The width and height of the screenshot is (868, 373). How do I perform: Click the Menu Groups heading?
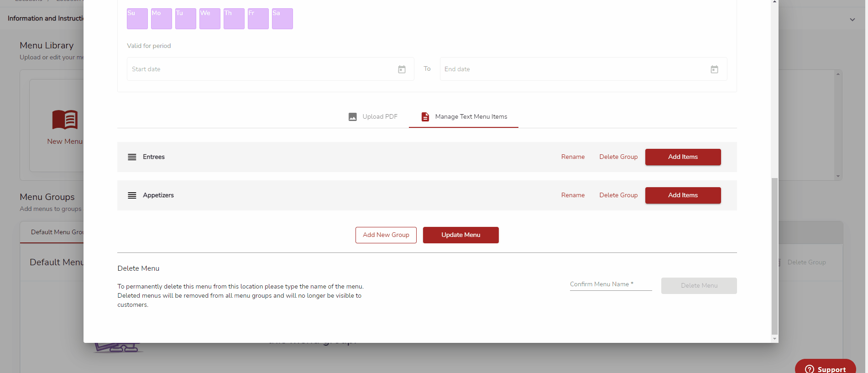(x=47, y=197)
